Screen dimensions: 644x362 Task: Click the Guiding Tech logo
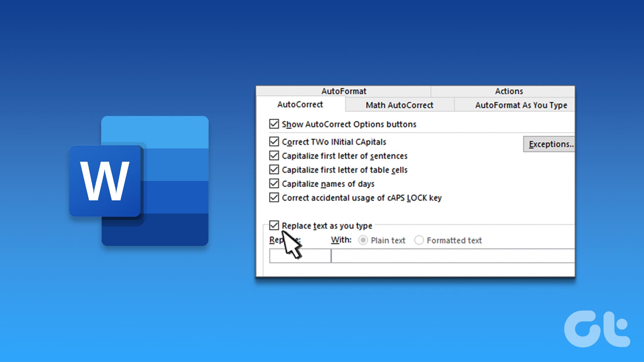click(x=596, y=329)
